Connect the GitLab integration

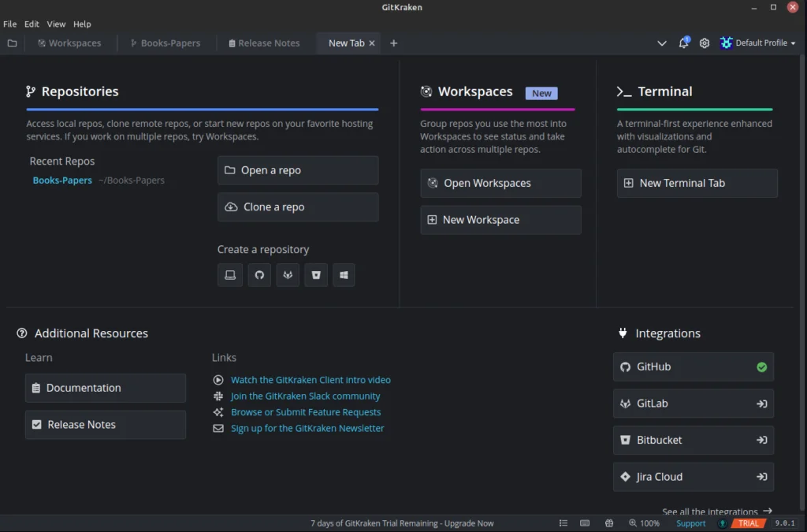pyautogui.click(x=761, y=403)
